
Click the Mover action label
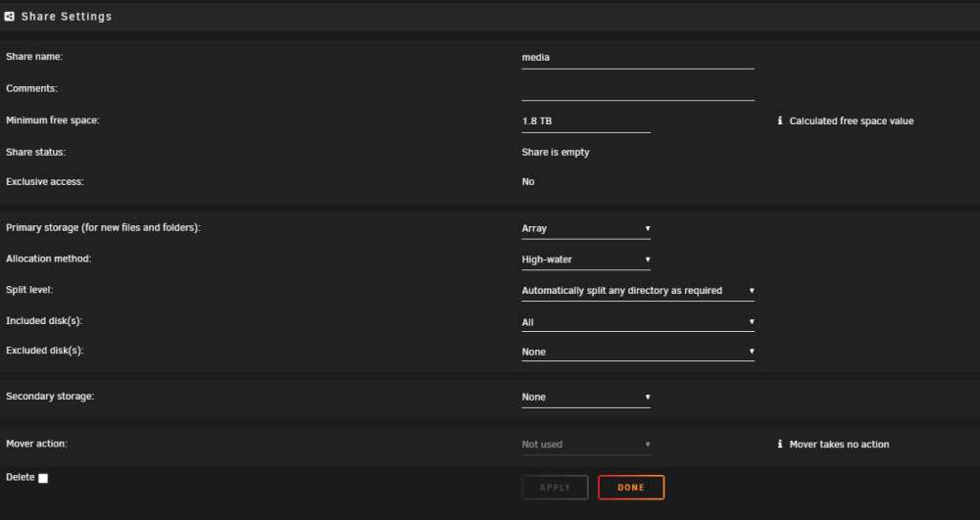click(x=36, y=444)
